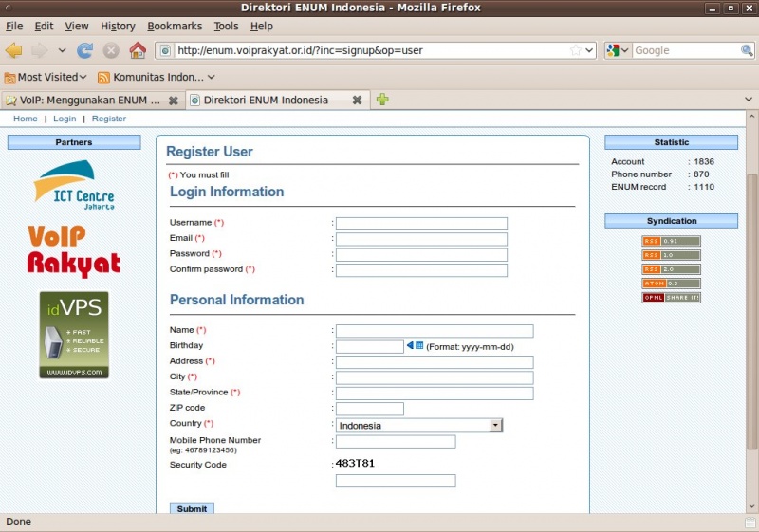
Task: Go to the browser Home page
Action: point(138,50)
